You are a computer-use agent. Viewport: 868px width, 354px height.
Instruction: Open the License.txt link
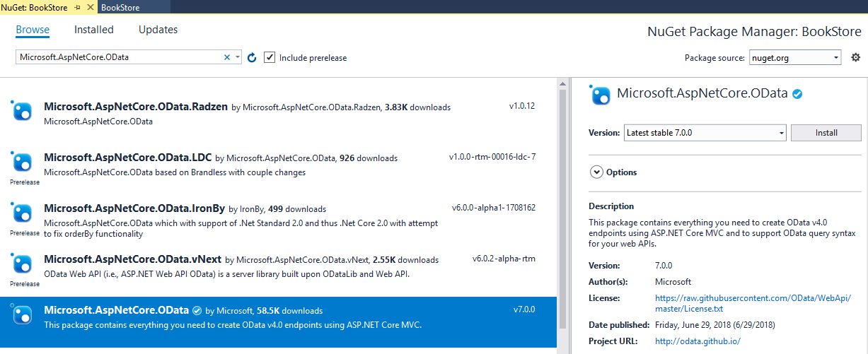[753, 303]
